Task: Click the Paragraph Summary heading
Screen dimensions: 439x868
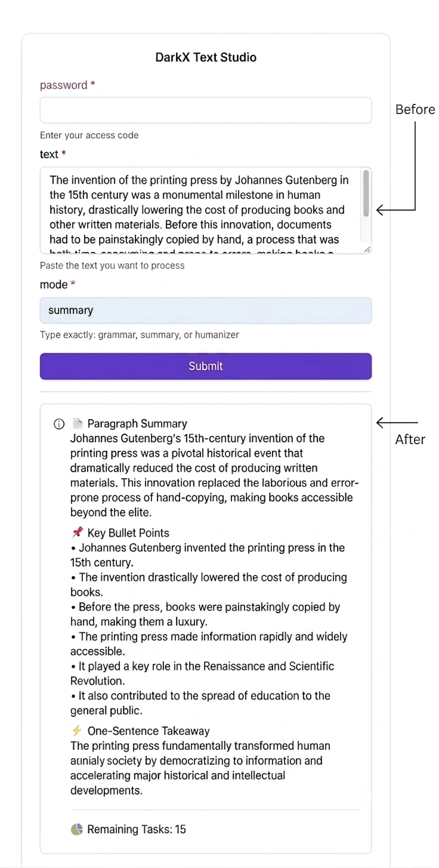Action: pyautogui.click(x=137, y=423)
